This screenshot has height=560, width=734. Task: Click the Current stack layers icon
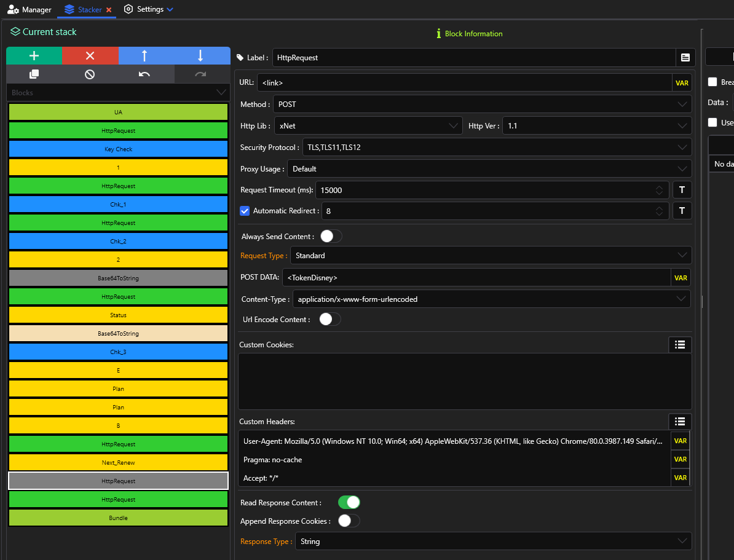point(15,31)
